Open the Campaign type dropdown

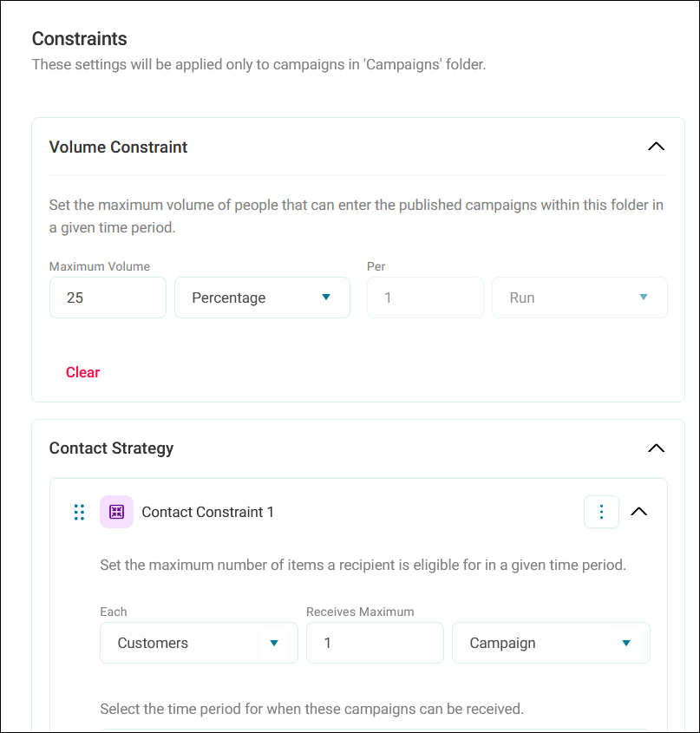tap(551, 643)
